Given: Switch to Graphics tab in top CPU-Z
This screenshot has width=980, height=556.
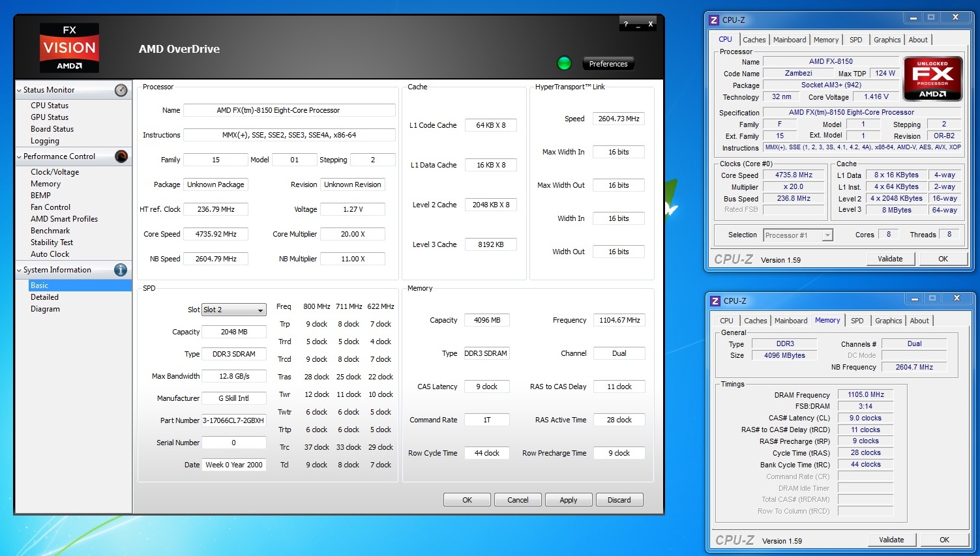Looking at the screenshot, I should pos(887,40).
